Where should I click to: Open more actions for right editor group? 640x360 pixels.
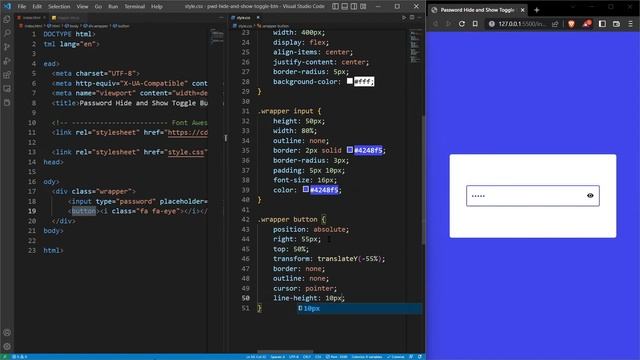click(x=419, y=18)
